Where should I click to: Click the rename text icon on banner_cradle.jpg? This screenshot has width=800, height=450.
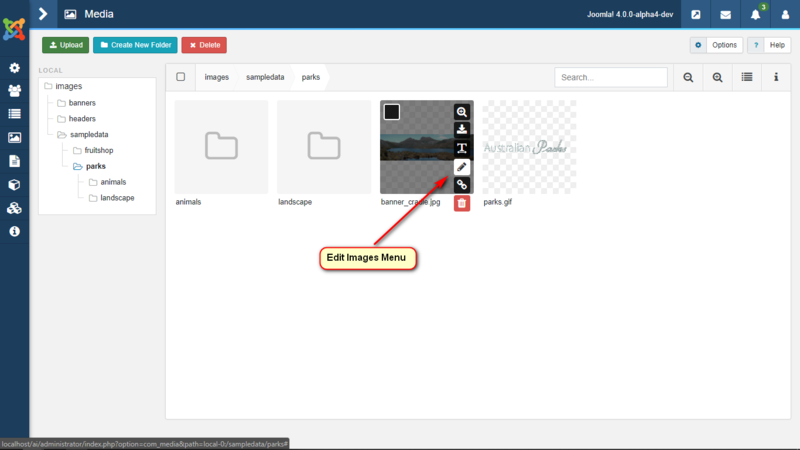[461, 148]
